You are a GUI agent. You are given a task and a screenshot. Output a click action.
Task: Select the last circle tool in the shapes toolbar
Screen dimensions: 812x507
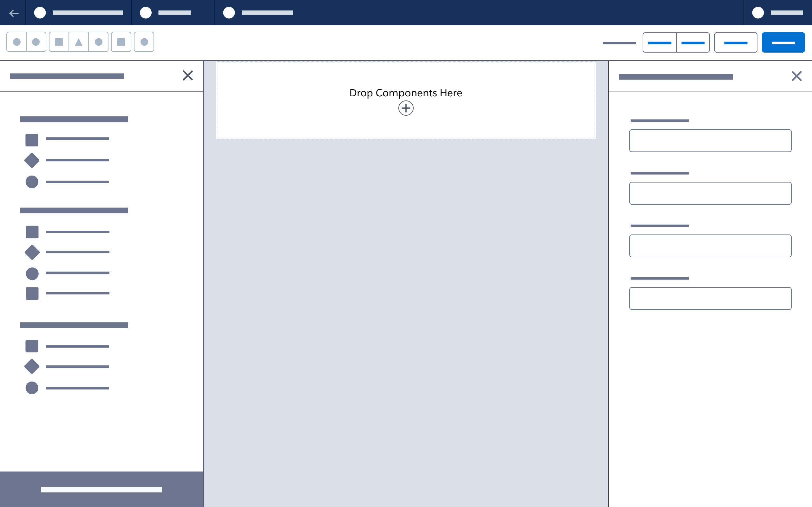coord(144,42)
